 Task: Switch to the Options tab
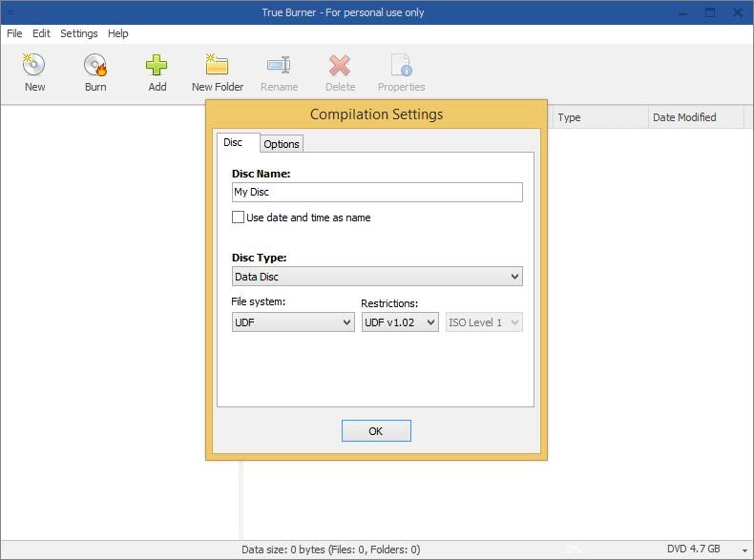282,144
